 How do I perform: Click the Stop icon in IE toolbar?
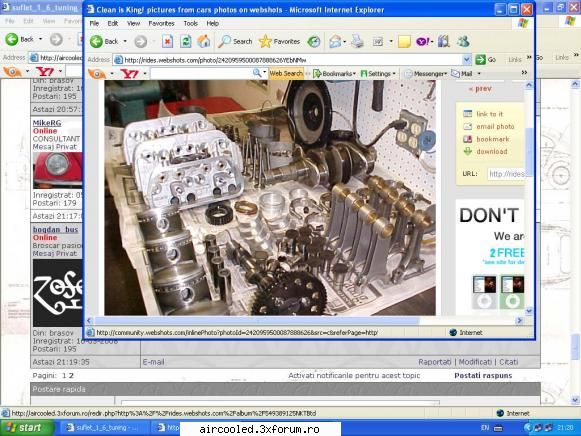tap(167, 41)
